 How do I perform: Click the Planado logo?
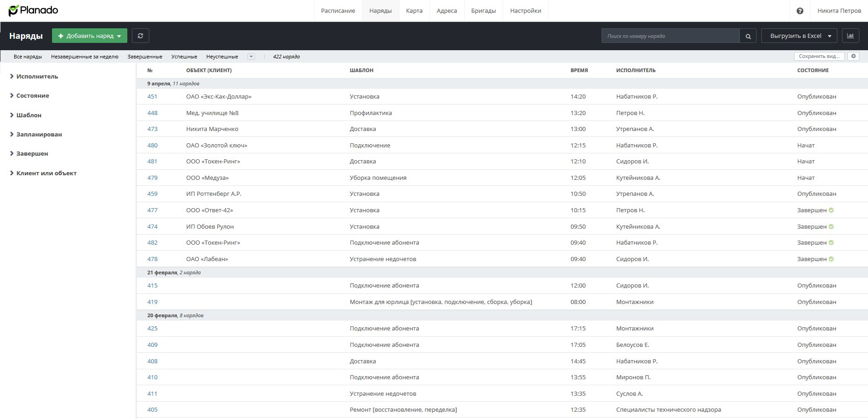click(33, 10)
